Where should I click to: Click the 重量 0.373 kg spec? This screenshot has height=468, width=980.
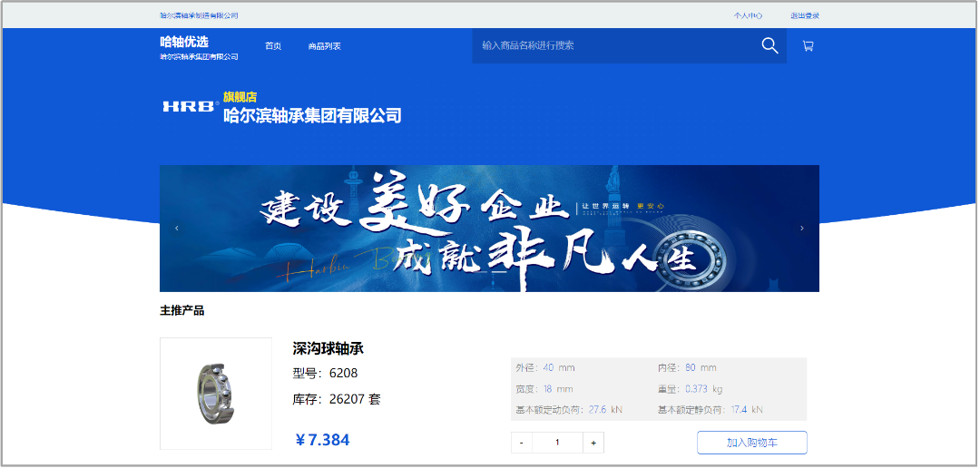point(690,389)
